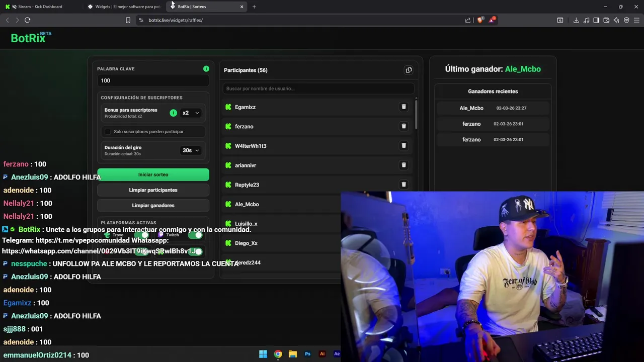The image size is (644, 362).
Task: Toggle the Trovo platform switch
Action: click(141, 235)
